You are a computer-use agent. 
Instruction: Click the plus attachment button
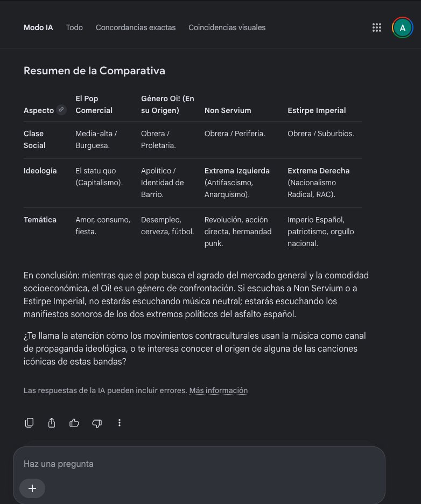32,488
